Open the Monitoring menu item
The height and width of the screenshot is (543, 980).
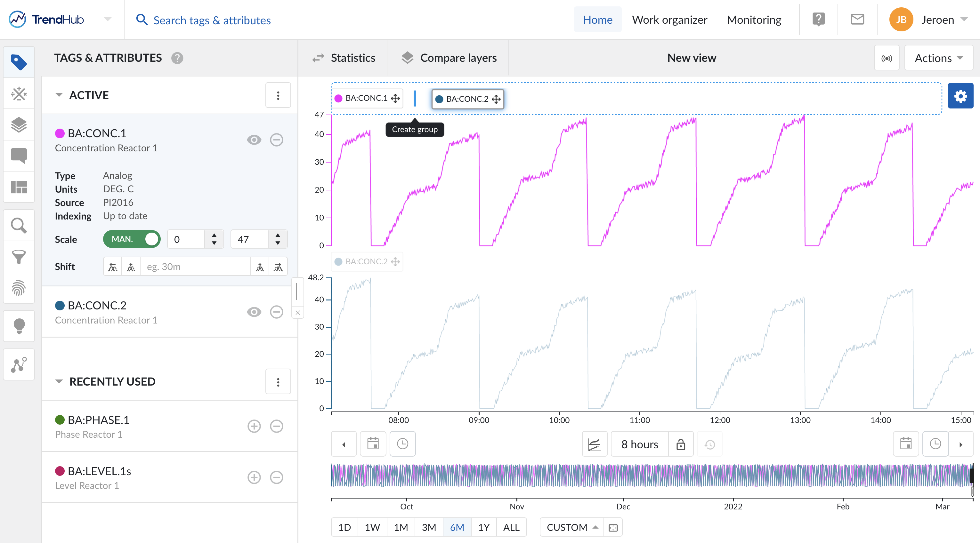[754, 20]
